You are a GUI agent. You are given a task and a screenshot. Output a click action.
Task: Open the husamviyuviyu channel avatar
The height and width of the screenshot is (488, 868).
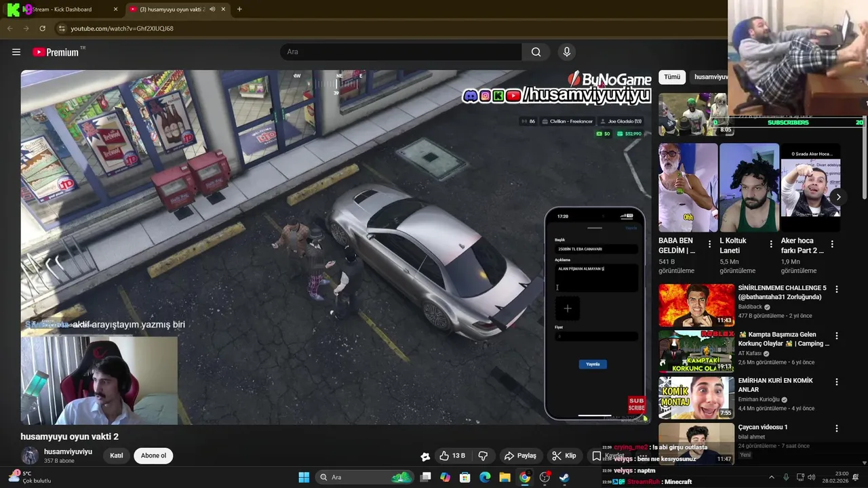(30, 455)
